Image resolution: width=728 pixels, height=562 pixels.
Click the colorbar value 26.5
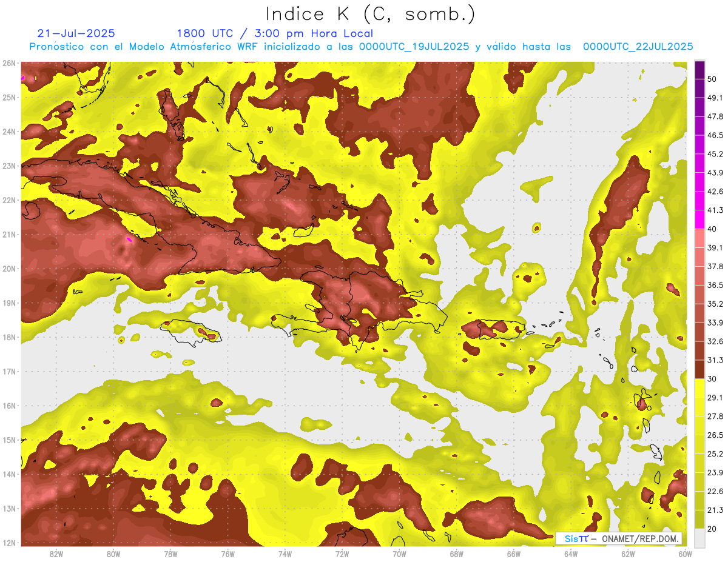(716, 435)
